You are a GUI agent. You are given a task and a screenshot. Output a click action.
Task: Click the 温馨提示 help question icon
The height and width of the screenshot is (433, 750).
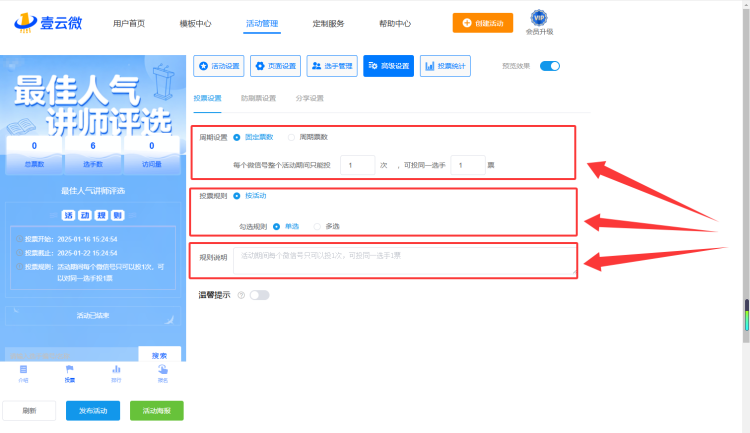(241, 295)
